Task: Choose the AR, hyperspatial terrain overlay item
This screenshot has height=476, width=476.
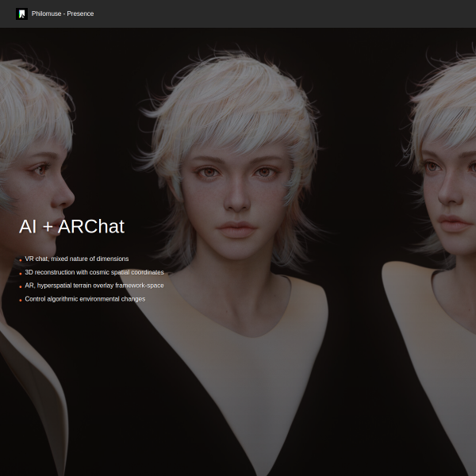Action: click(x=94, y=286)
